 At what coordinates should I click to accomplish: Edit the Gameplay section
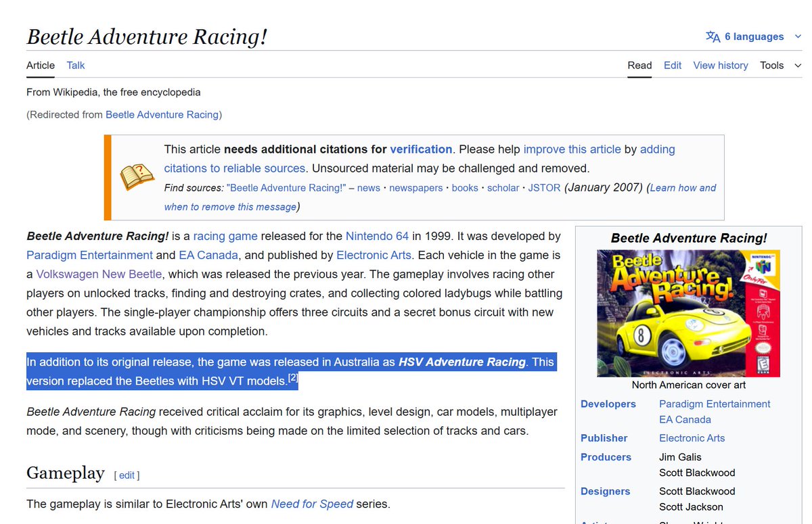127,475
